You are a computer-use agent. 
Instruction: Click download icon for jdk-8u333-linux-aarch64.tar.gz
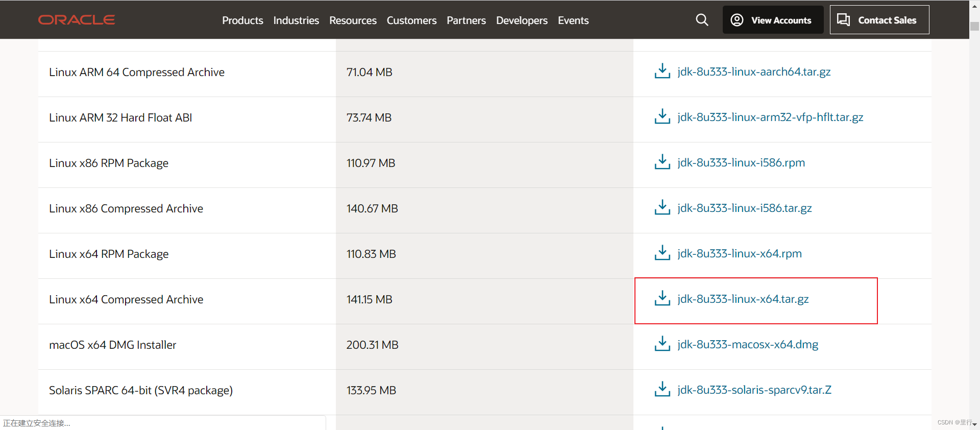click(662, 71)
